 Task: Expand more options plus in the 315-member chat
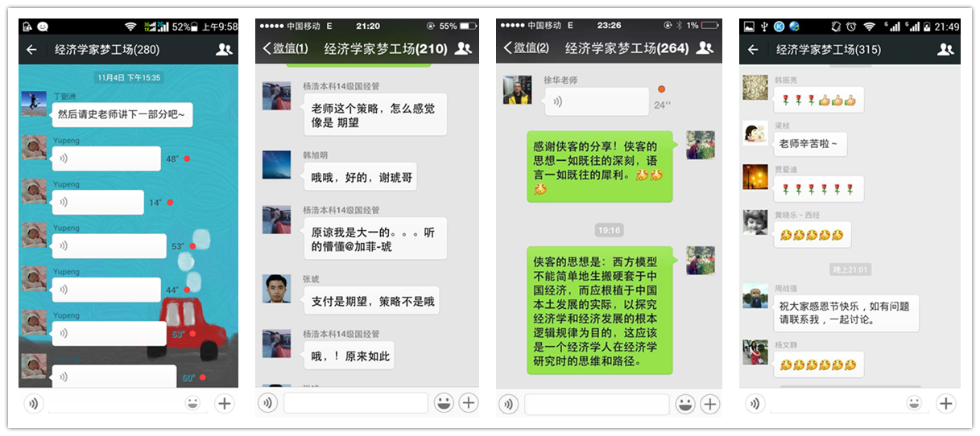coord(945,403)
